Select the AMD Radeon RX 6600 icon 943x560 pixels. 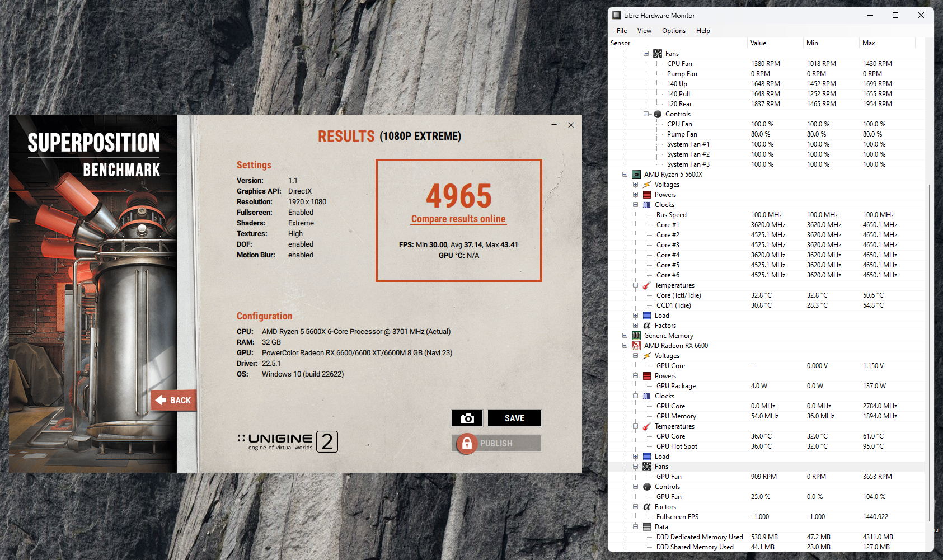[x=636, y=346]
